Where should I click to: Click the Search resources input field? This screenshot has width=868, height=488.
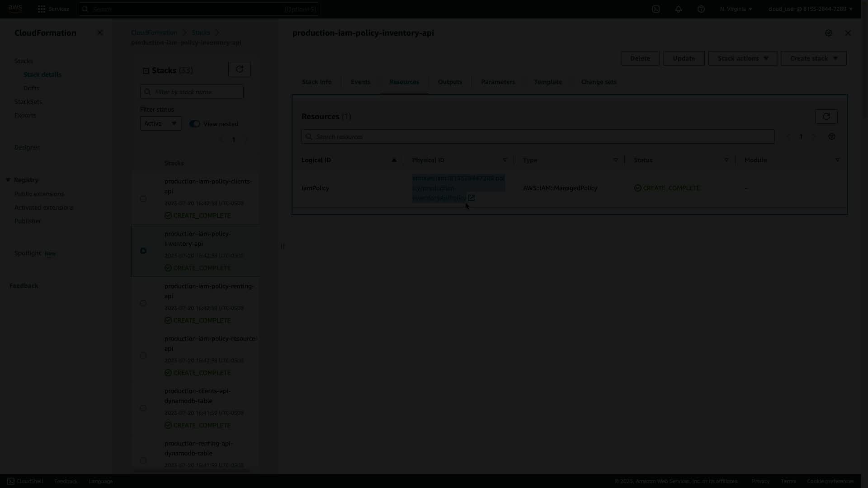[x=538, y=136]
